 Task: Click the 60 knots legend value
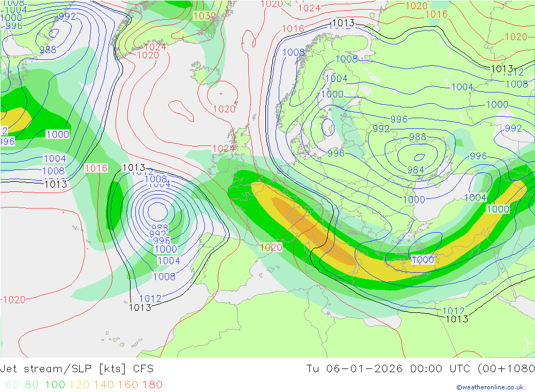pyautogui.click(x=12, y=385)
